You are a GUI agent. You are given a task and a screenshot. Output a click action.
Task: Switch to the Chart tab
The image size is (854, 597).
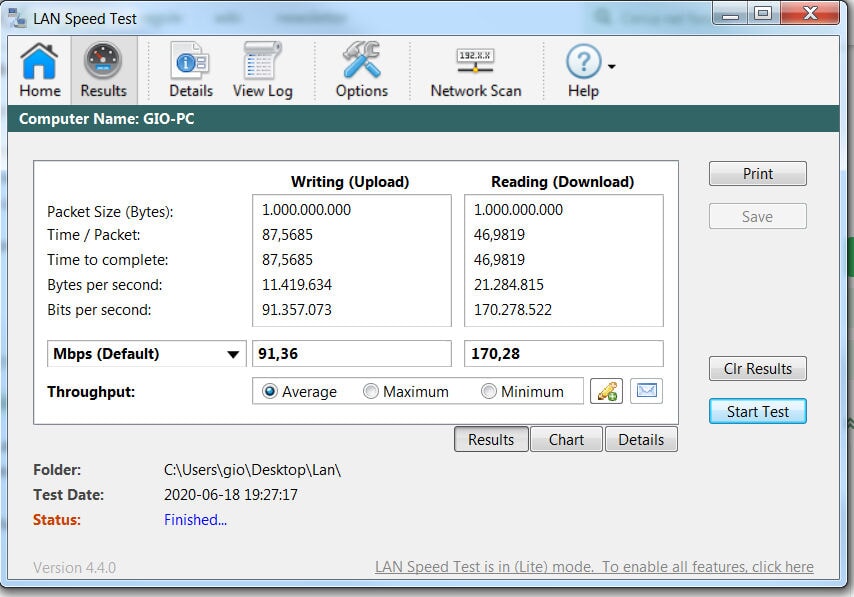coord(566,440)
